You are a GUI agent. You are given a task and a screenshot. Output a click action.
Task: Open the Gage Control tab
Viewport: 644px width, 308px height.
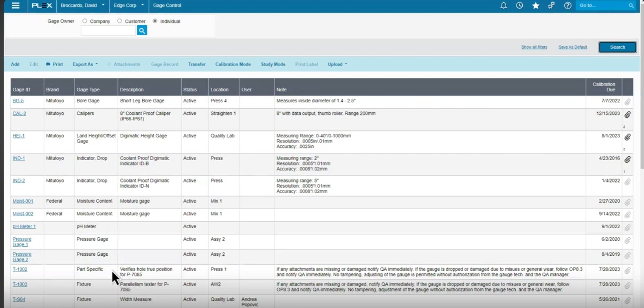[167, 6]
